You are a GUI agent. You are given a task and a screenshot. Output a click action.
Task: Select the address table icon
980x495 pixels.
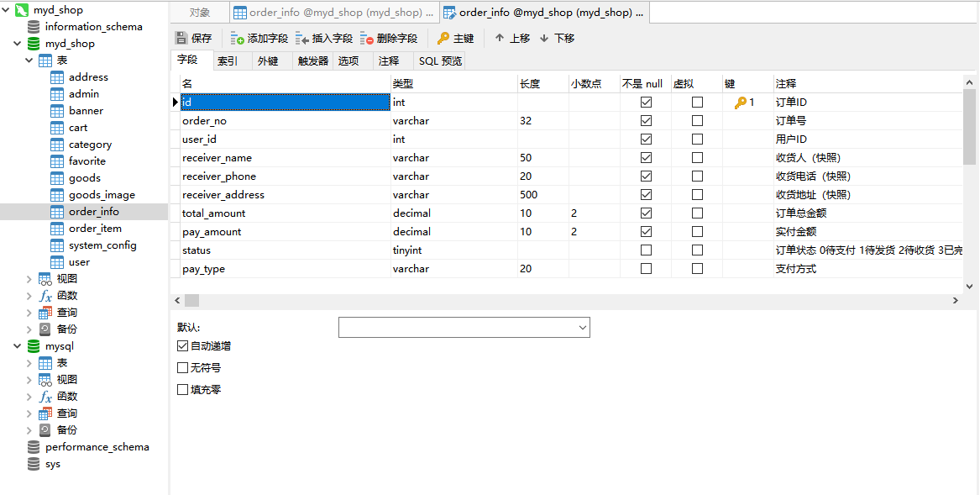click(57, 77)
